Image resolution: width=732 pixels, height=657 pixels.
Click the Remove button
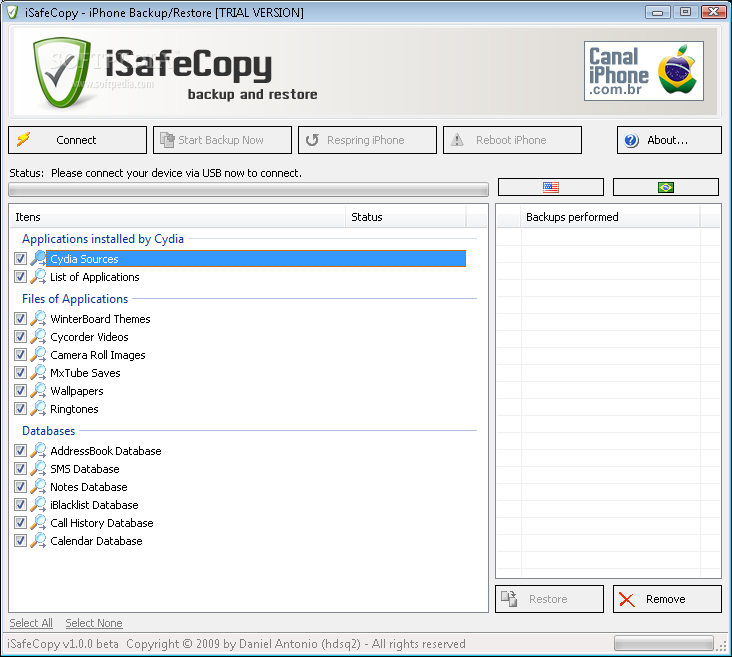coord(667,599)
